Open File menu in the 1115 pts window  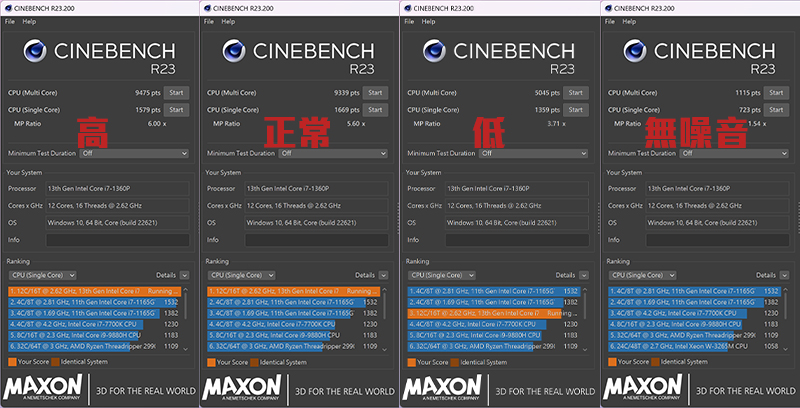click(x=610, y=21)
